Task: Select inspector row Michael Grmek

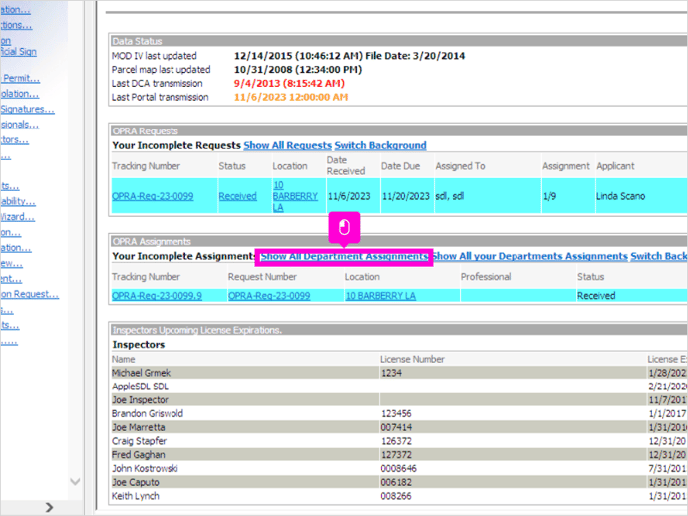Action: click(399, 373)
